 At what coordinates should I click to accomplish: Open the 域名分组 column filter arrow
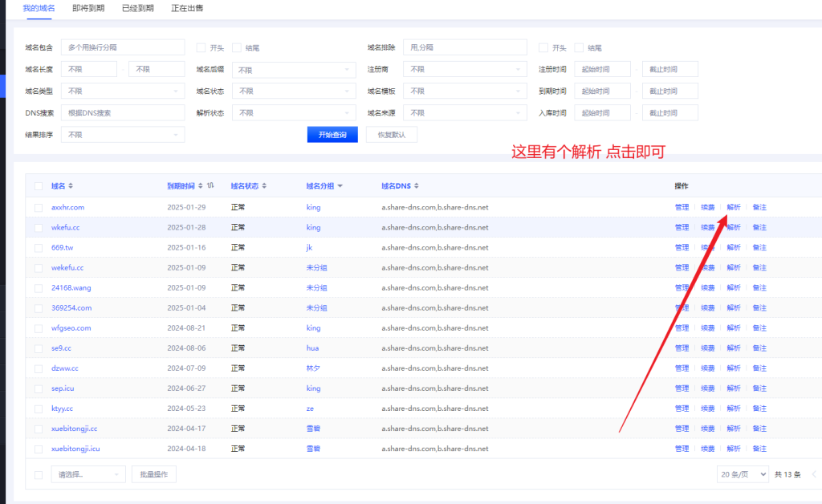pos(340,186)
